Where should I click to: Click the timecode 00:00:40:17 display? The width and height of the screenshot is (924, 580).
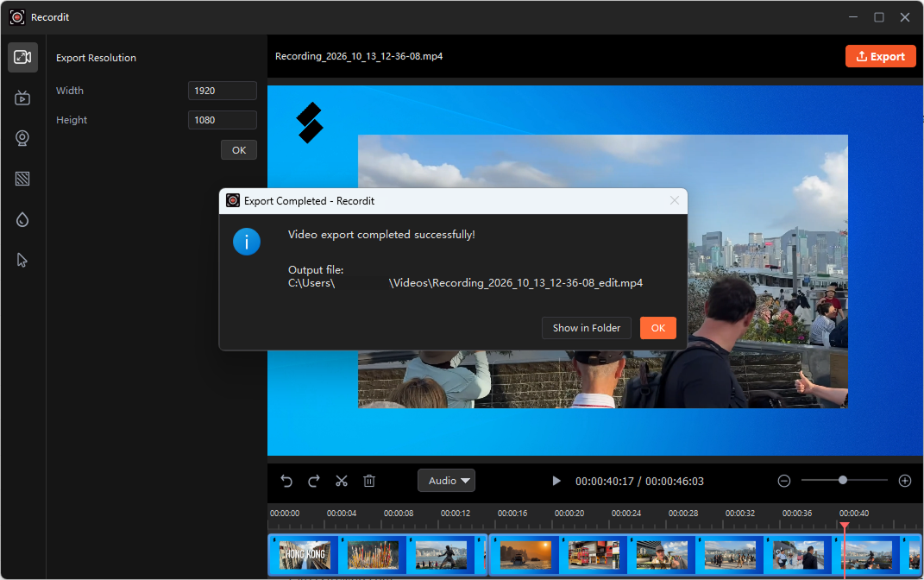[605, 481]
